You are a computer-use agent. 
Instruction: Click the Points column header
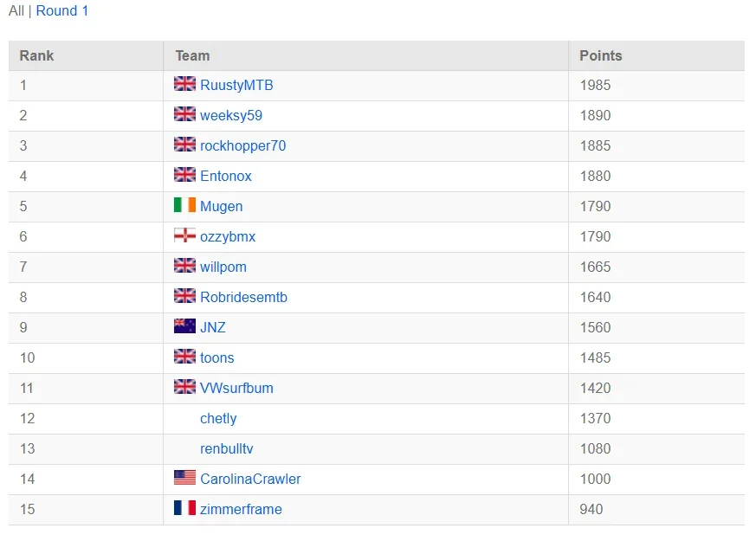(x=601, y=56)
